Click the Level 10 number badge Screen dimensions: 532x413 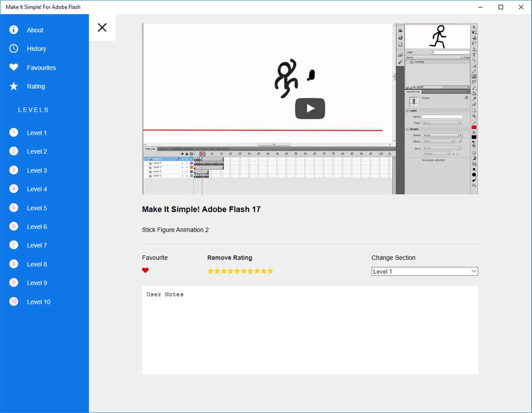pos(14,301)
